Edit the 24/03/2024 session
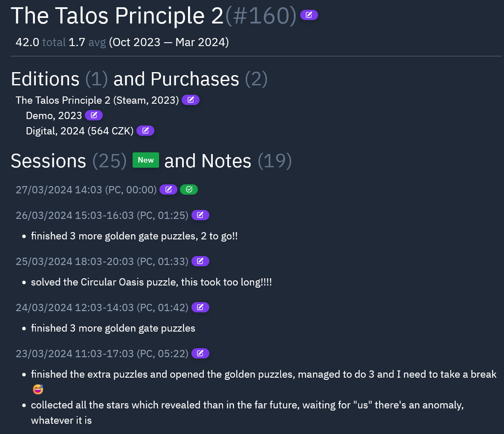The width and height of the screenshot is (504, 434). tap(200, 307)
